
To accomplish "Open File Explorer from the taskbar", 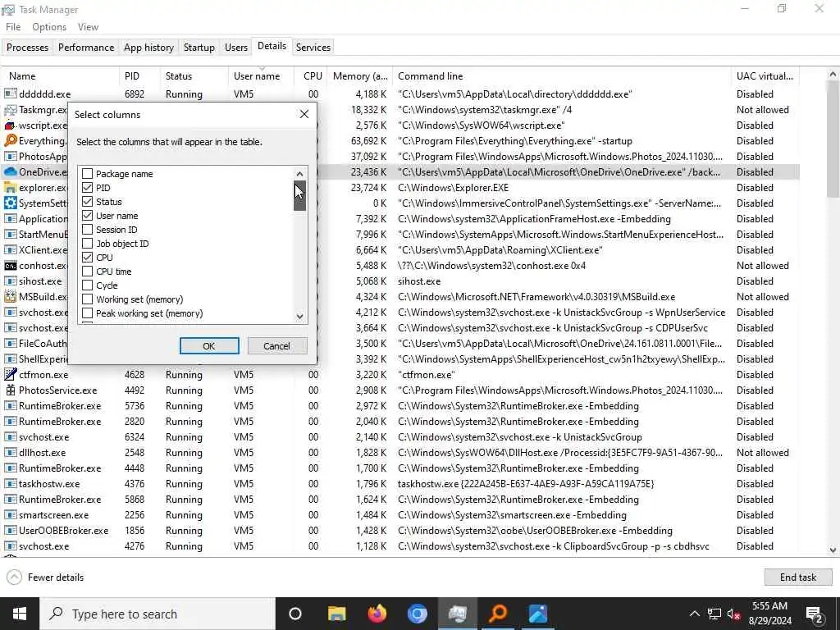I will click(336, 614).
